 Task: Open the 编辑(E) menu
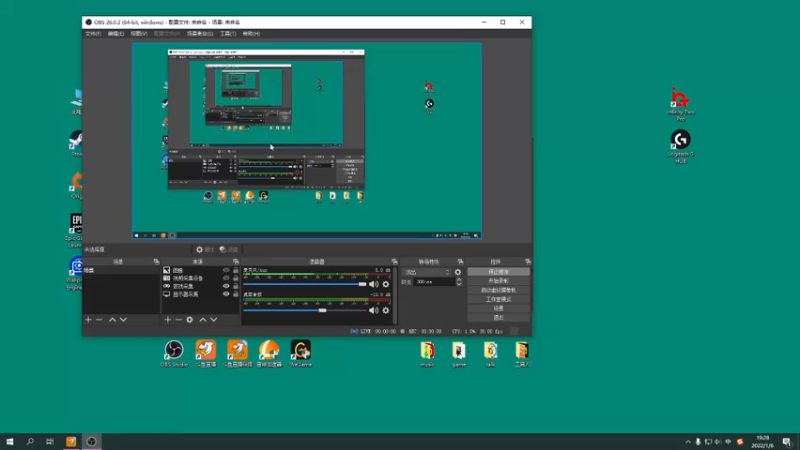point(116,34)
